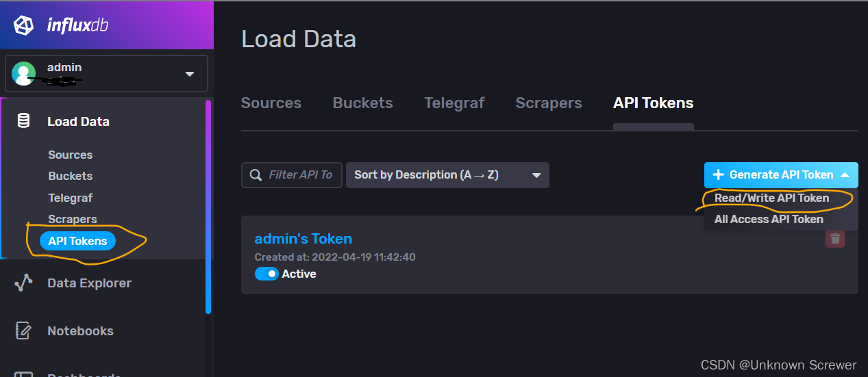Click the Load Data page heading

[x=299, y=39]
